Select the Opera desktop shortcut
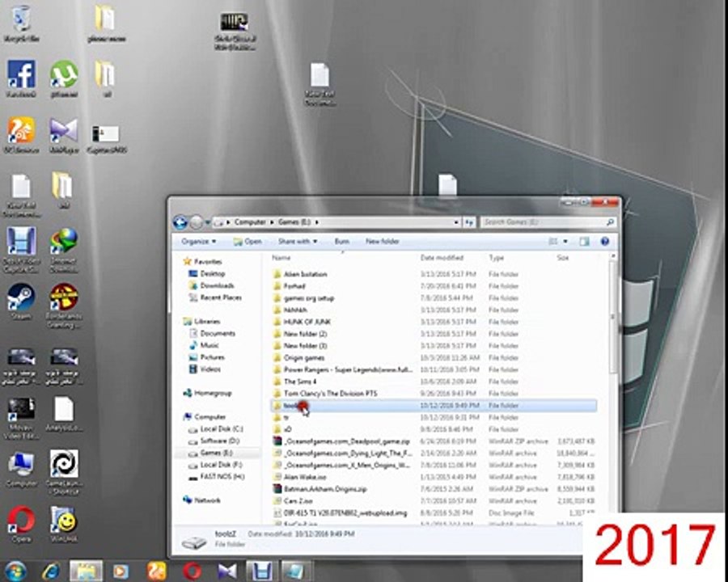 [x=21, y=524]
